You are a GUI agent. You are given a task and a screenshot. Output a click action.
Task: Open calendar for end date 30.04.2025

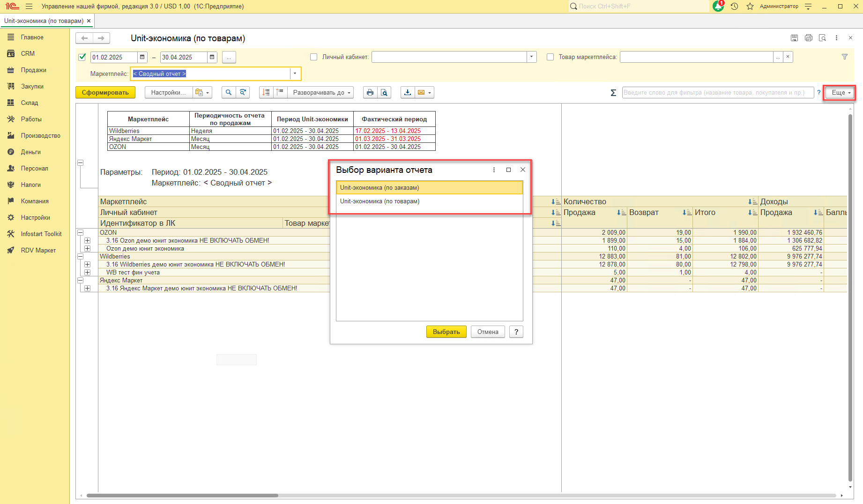click(212, 57)
